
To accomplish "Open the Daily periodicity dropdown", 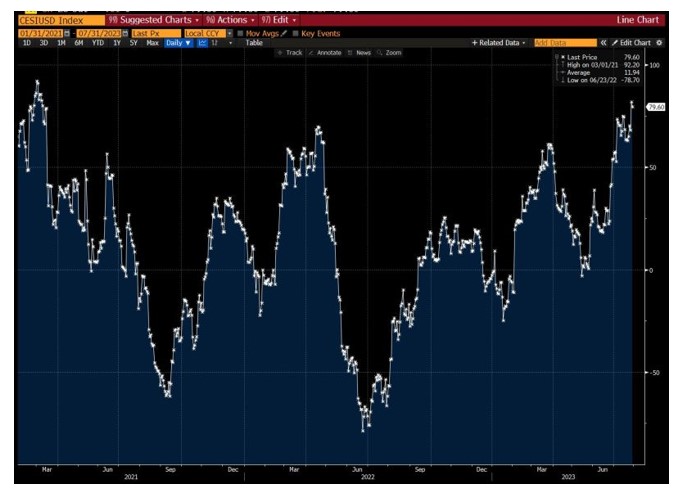I will point(178,43).
